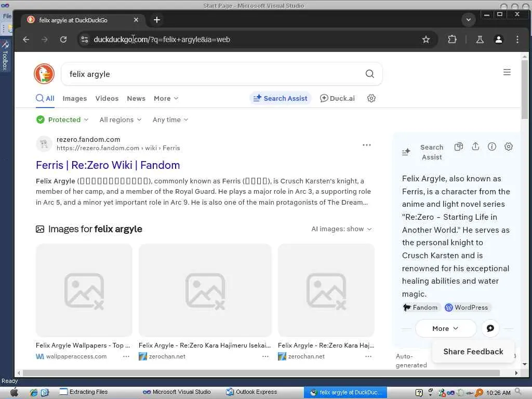The height and width of the screenshot is (399, 532).
Task: Select the All search tab
Action: click(45, 98)
